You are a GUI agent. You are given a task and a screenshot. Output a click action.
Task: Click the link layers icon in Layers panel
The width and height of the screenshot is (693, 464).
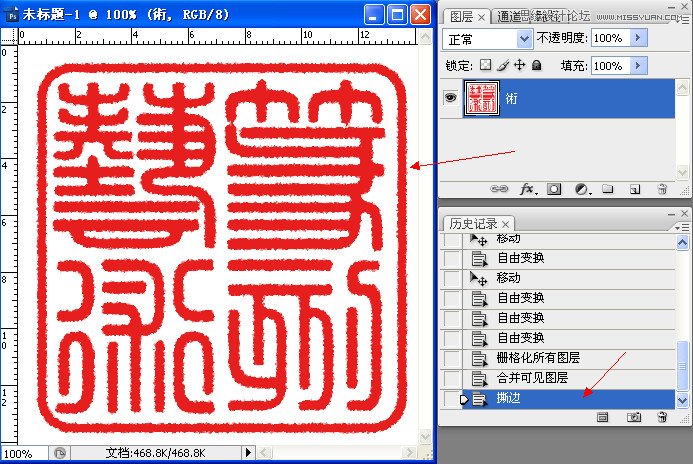click(x=499, y=189)
